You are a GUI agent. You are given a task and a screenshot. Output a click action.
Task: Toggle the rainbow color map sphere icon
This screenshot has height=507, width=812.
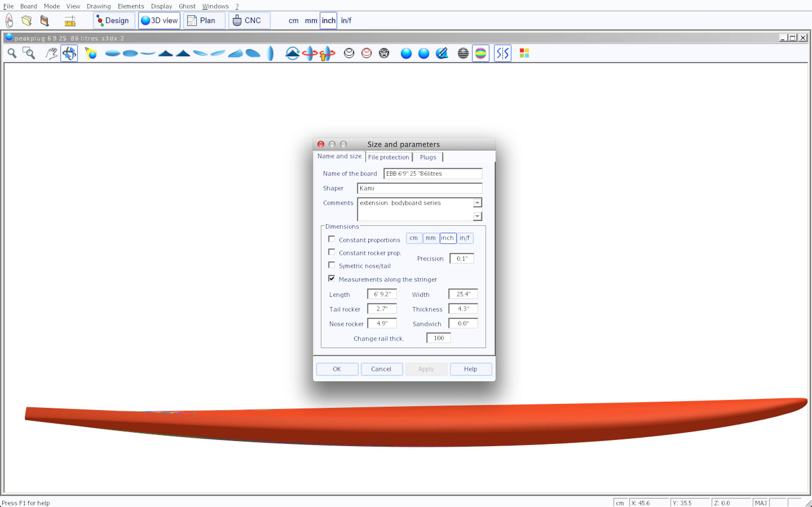(480, 53)
